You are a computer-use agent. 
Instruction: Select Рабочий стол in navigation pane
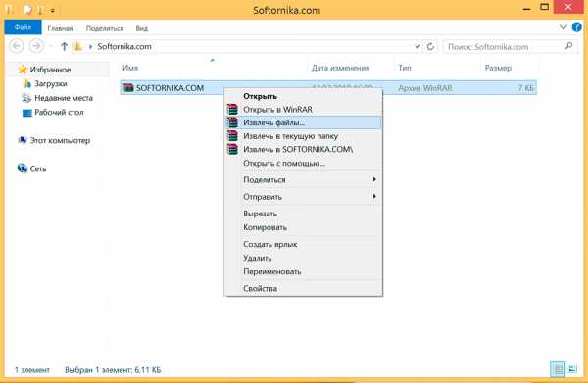pyautogui.click(x=59, y=112)
